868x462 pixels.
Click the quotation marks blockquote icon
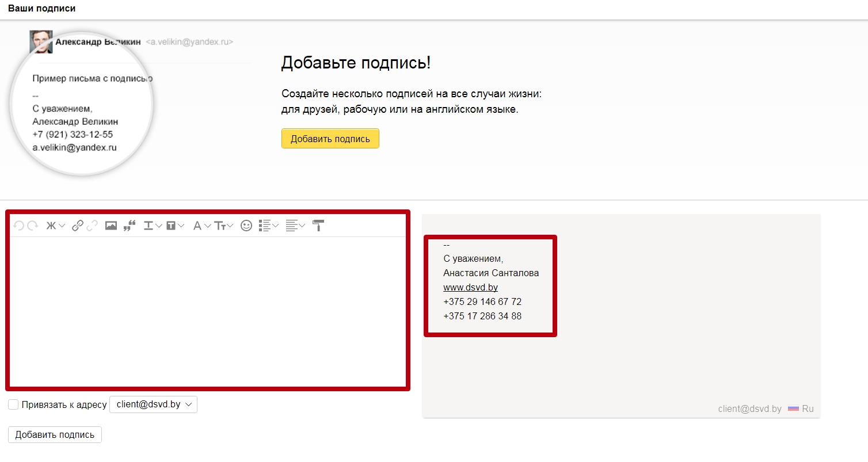(130, 226)
